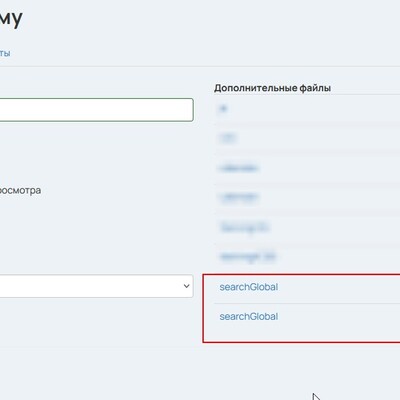Screen dimensions: 400x400
Task: Click the Дополнительные файлы section heading
Action: pyautogui.click(x=272, y=88)
